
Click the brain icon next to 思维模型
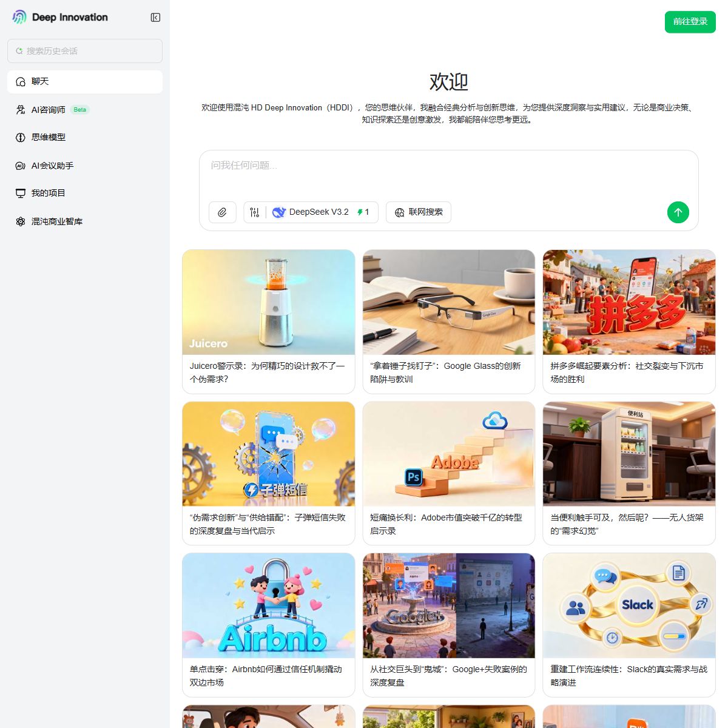21,138
